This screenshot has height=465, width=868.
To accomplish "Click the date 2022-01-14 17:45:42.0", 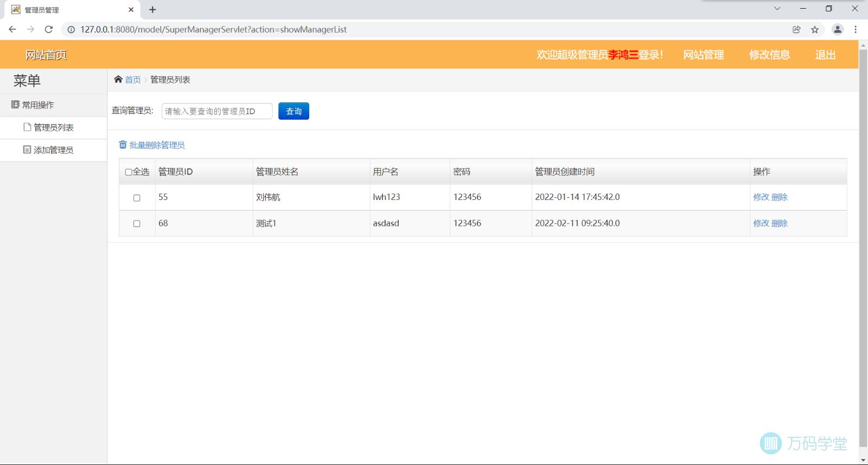I will click(577, 197).
